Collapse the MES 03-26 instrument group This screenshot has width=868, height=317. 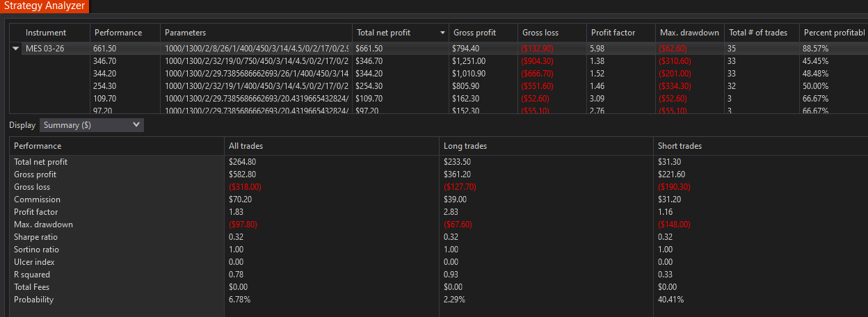coord(15,49)
